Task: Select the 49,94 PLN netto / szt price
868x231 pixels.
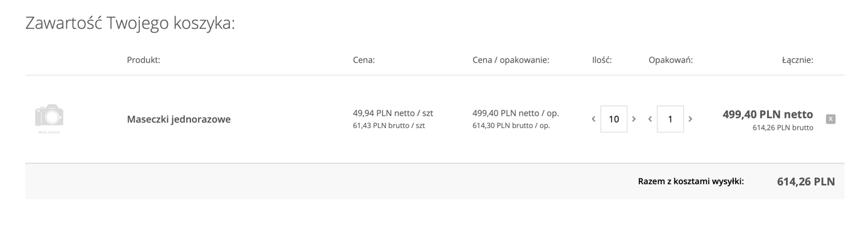Action: [x=393, y=114]
